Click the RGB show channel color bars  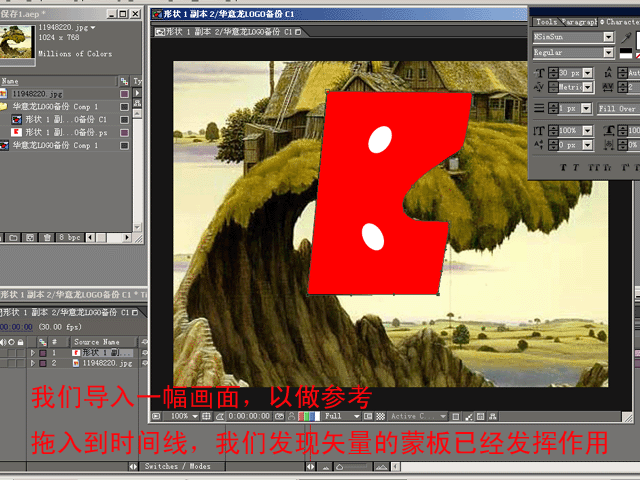pos(309,416)
